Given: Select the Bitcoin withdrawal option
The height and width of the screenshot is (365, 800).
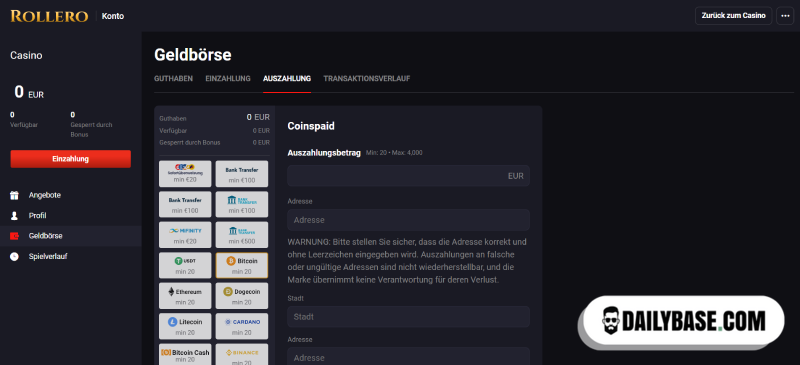Looking at the screenshot, I should pyautogui.click(x=242, y=265).
